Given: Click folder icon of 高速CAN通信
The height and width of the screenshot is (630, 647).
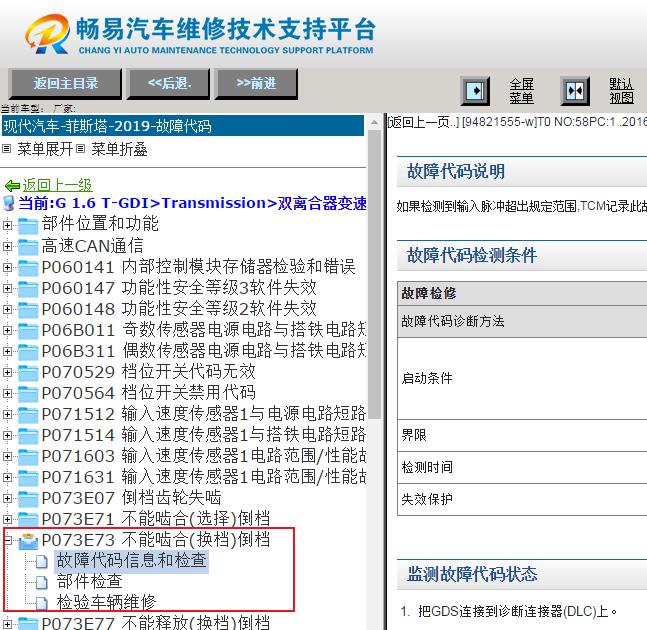Looking at the screenshot, I should pyautogui.click(x=28, y=247).
